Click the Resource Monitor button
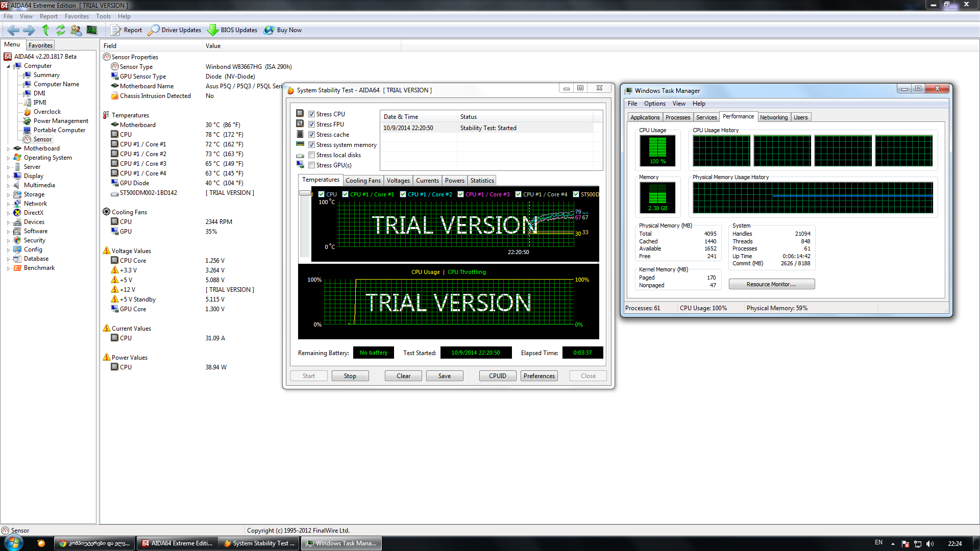 [771, 284]
